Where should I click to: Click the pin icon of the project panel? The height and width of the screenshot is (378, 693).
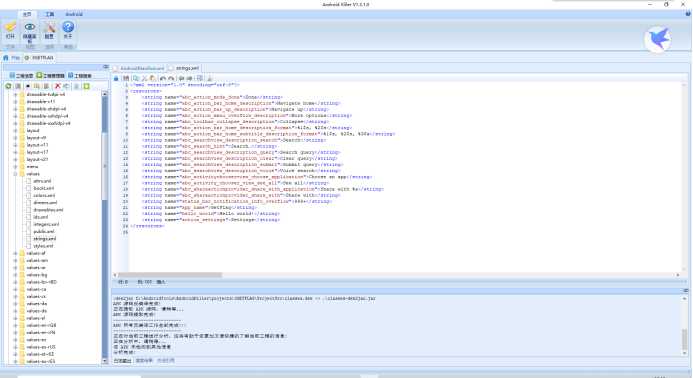[106, 67]
